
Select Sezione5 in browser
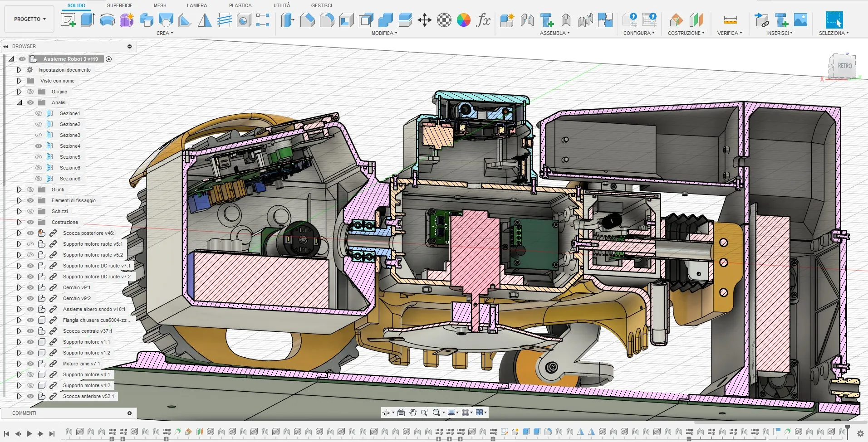pos(70,157)
